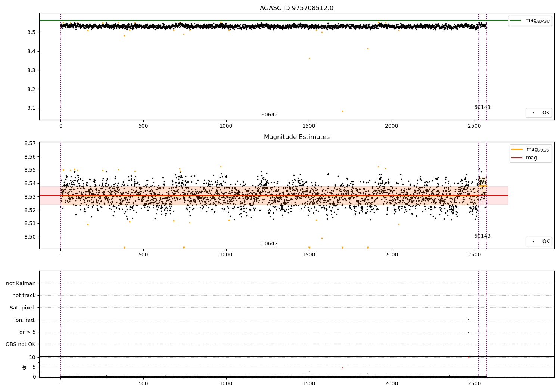The image size is (560, 392).
Task: Click the 'not Kalman' axis label
Action: pyautogui.click(x=21, y=283)
